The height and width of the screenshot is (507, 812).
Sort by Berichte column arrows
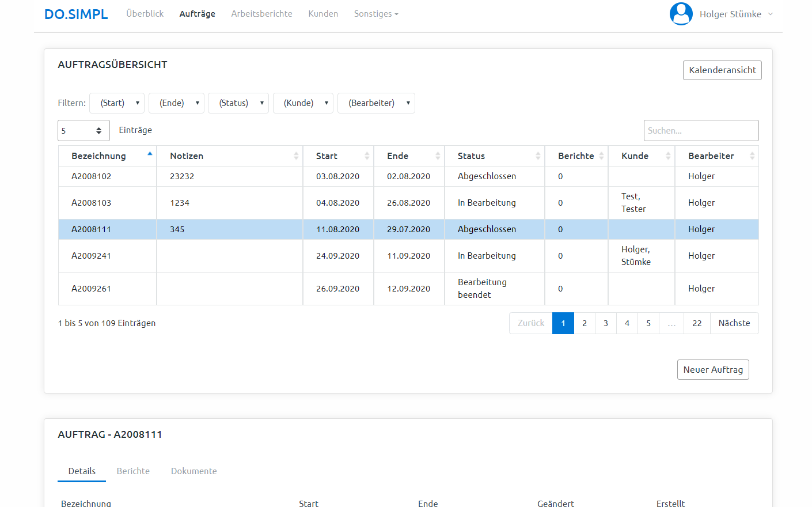601,156
